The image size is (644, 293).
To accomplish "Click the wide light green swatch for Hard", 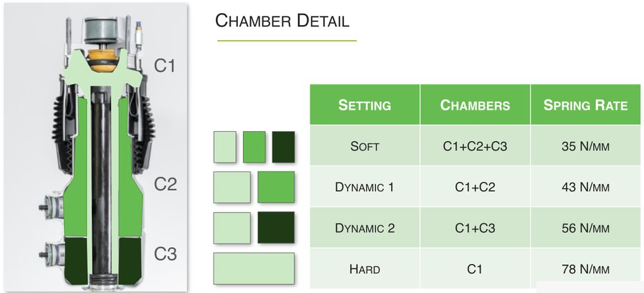I will click(254, 269).
